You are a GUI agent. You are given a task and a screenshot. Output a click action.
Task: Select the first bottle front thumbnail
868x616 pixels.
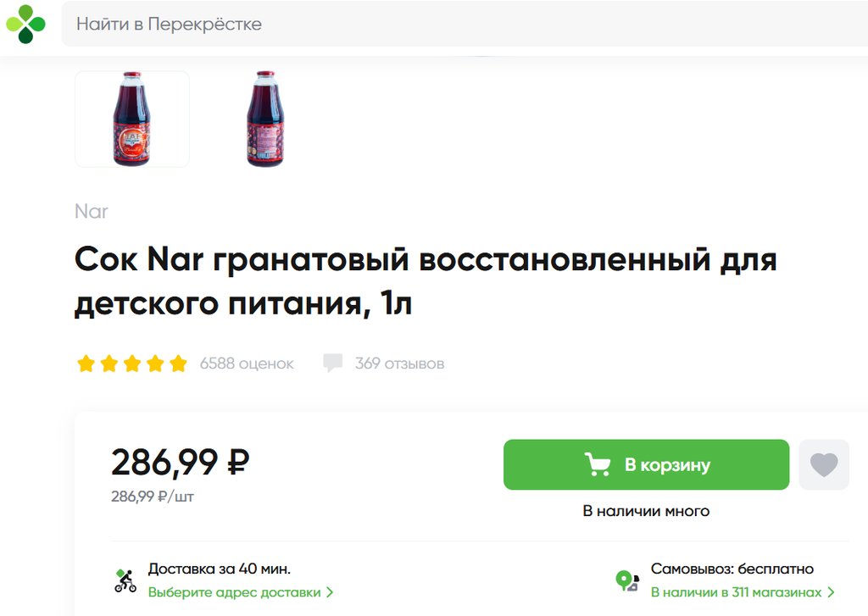[x=132, y=119]
